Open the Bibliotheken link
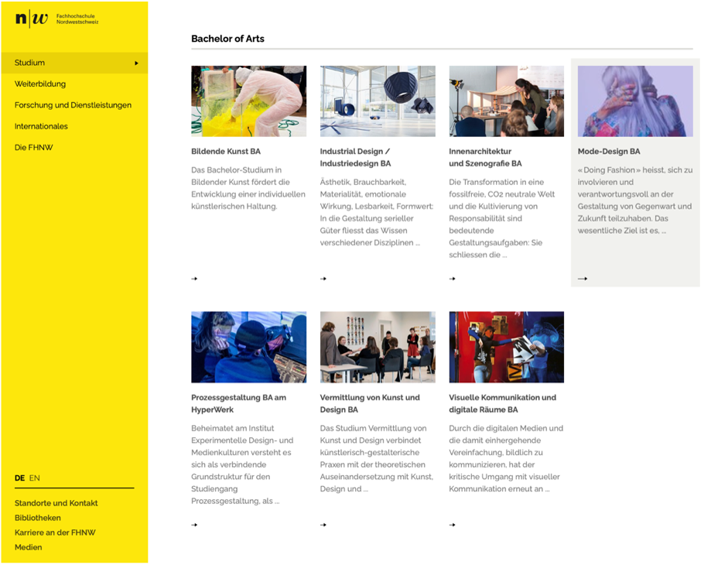This screenshot has width=728, height=565. [x=38, y=518]
